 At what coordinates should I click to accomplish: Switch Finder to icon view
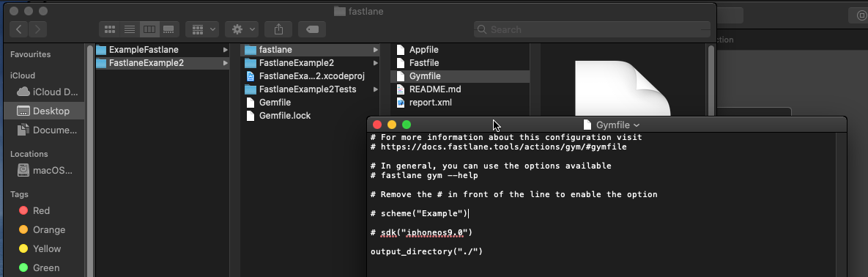tap(110, 29)
